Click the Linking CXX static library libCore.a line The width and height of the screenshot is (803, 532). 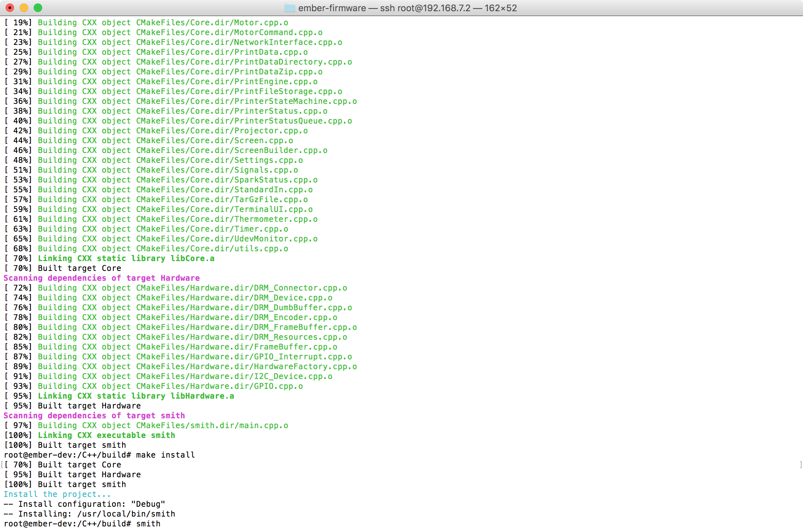pyautogui.click(x=109, y=258)
